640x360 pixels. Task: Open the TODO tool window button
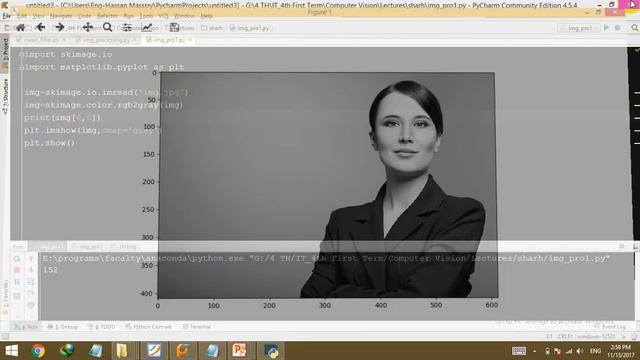pyautogui.click(x=102, y=327)
